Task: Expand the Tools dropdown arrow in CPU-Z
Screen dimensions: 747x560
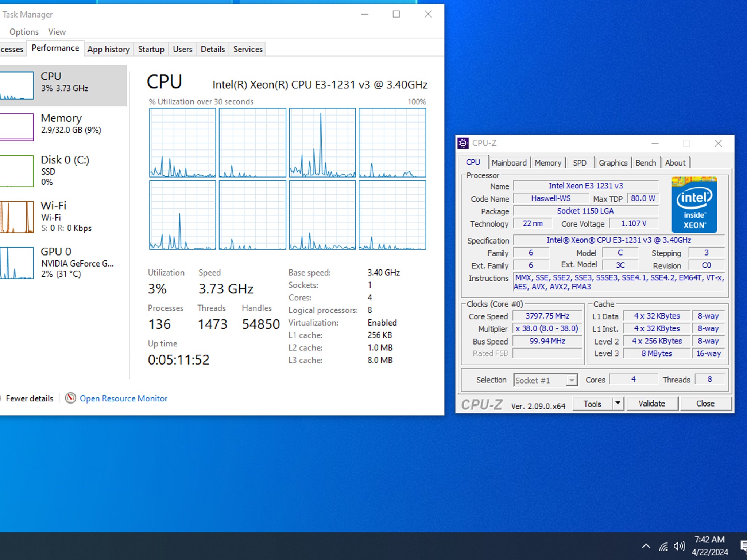Action: point(618,404)
